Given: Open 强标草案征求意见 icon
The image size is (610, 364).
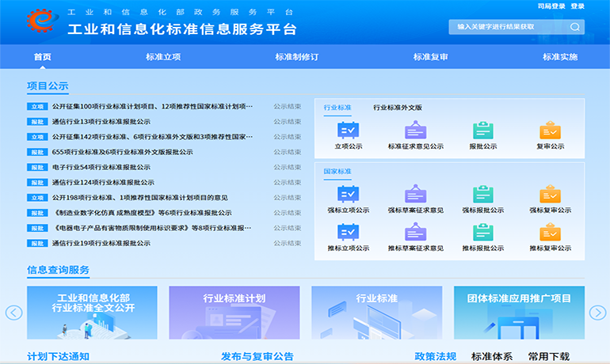Looking at the screenshot, I should pyautogui.click(x=415, y=194).
